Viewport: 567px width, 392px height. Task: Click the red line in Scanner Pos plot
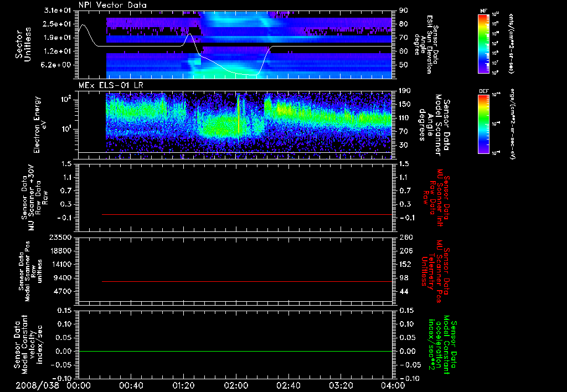coord(247,281)
